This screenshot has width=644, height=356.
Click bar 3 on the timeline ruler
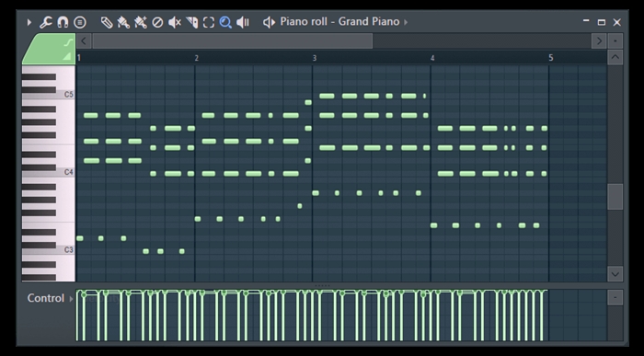click(x=315, y=58)
